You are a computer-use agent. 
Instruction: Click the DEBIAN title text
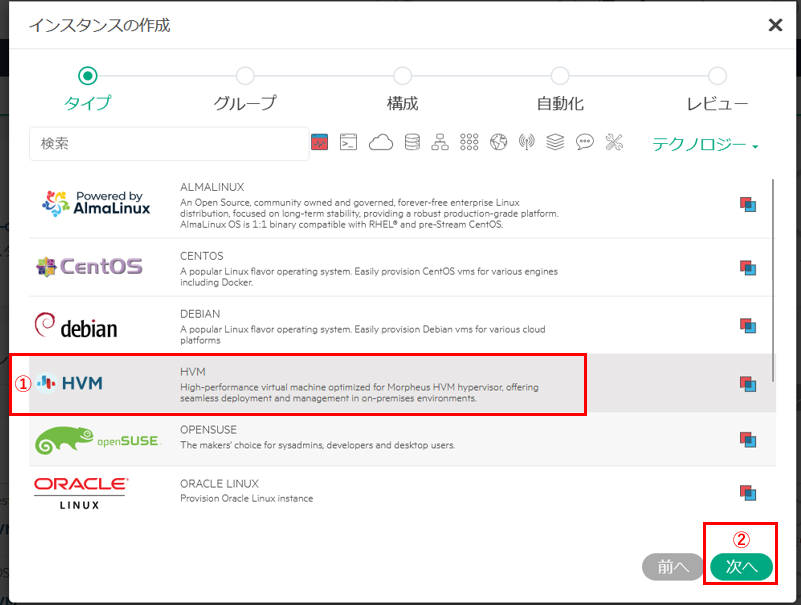coord(200,314)
